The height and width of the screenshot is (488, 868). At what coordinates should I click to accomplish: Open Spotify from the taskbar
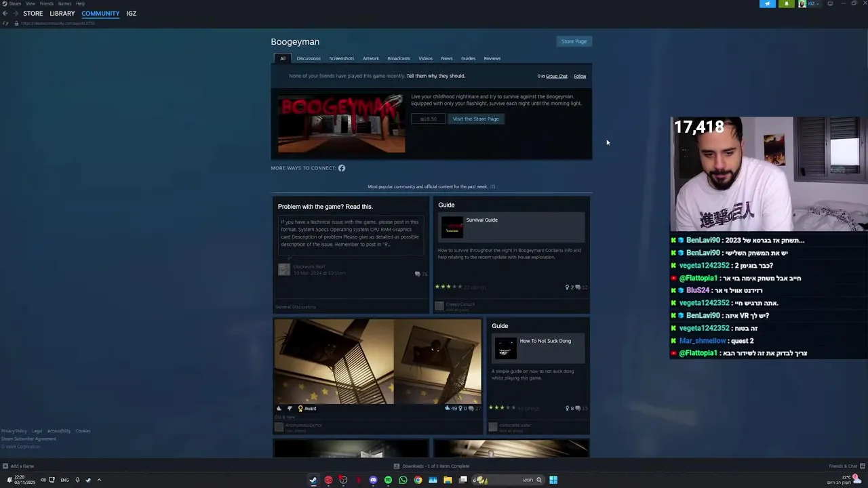pos(388,480)
